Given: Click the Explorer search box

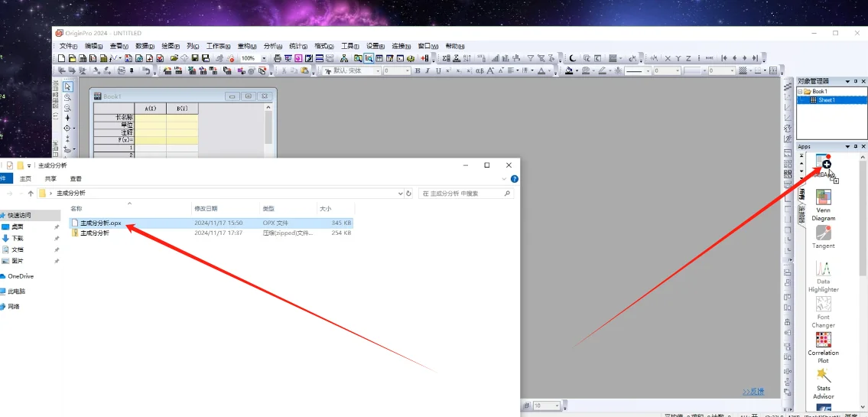Looking at the screenshot, I should pyautogui.click(x=466, y=194).
